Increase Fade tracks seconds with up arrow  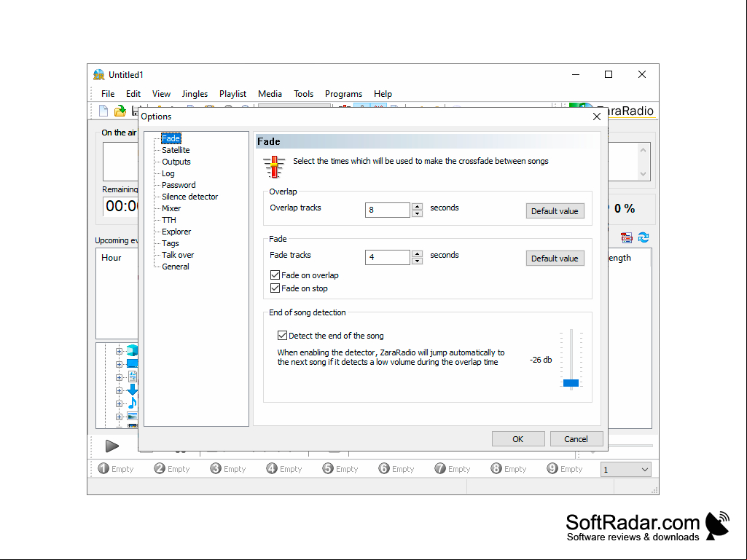(x=417, y=254)
